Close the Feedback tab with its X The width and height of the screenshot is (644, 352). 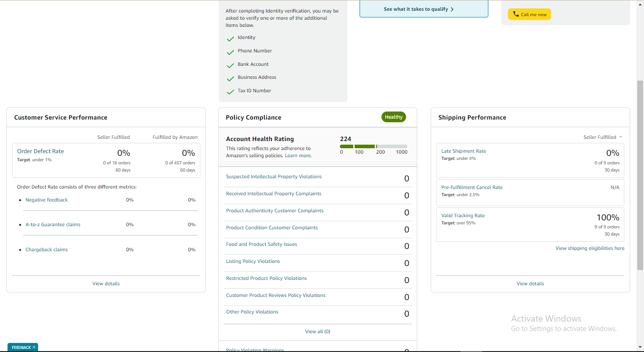tap(34, 347)
